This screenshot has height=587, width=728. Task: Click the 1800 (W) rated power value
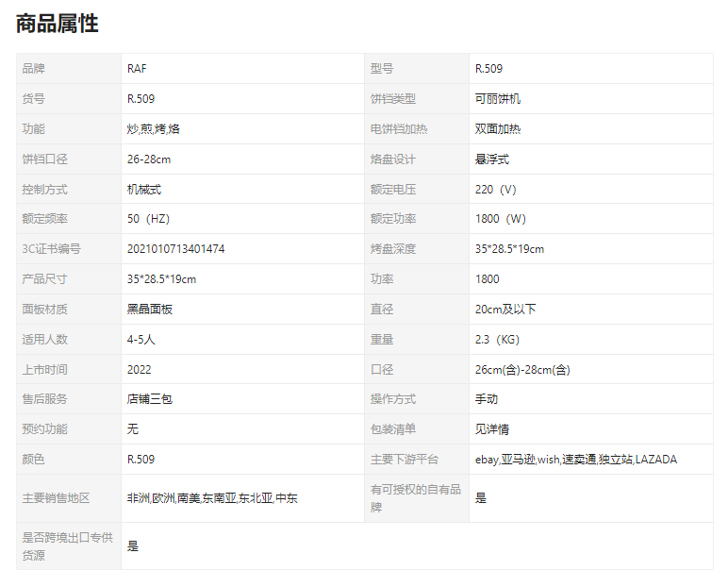[x=500, y=219]
